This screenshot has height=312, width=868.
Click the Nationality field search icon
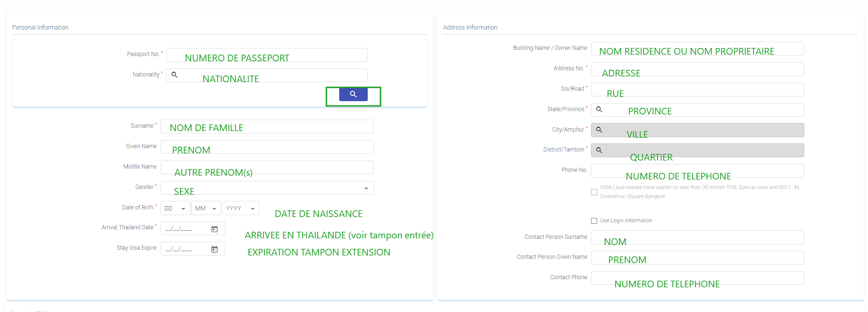pyautogui.click(x=174, y=75)
